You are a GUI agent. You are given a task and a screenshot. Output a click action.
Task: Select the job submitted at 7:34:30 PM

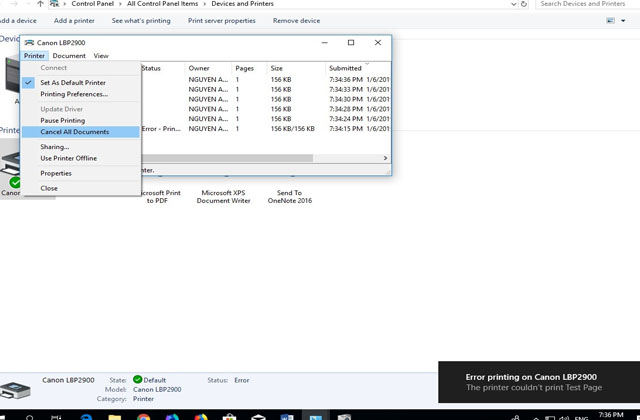coord(265,99)
